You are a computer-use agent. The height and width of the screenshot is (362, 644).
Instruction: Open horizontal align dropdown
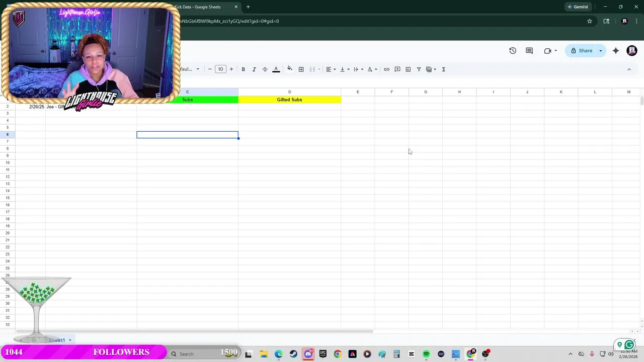[331, 69]
